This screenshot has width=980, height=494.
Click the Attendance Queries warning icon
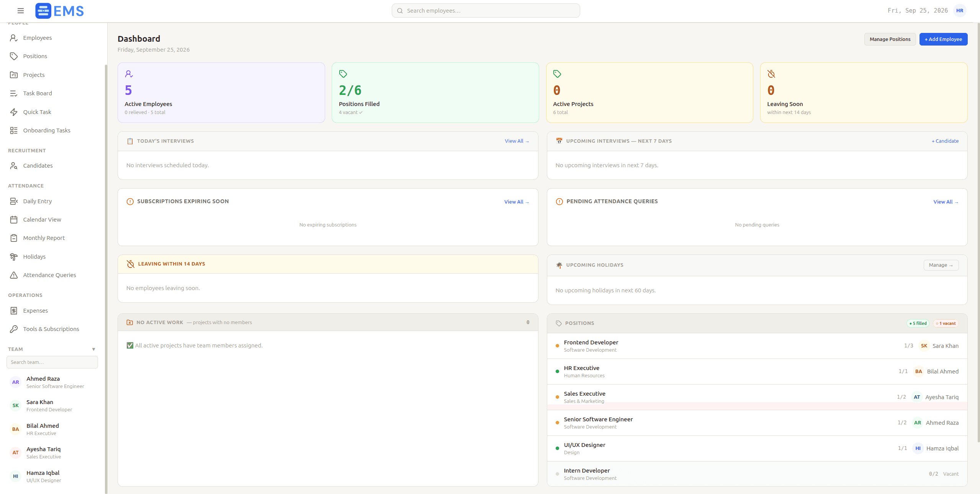pyautogui.click(x=14, y=275)
